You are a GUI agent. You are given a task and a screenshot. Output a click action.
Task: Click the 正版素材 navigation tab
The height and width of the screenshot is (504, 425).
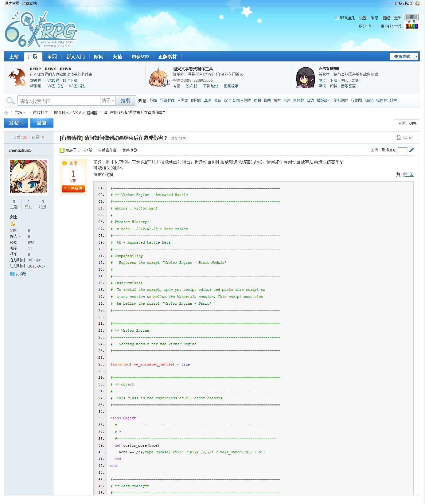[x=167, y=57]
